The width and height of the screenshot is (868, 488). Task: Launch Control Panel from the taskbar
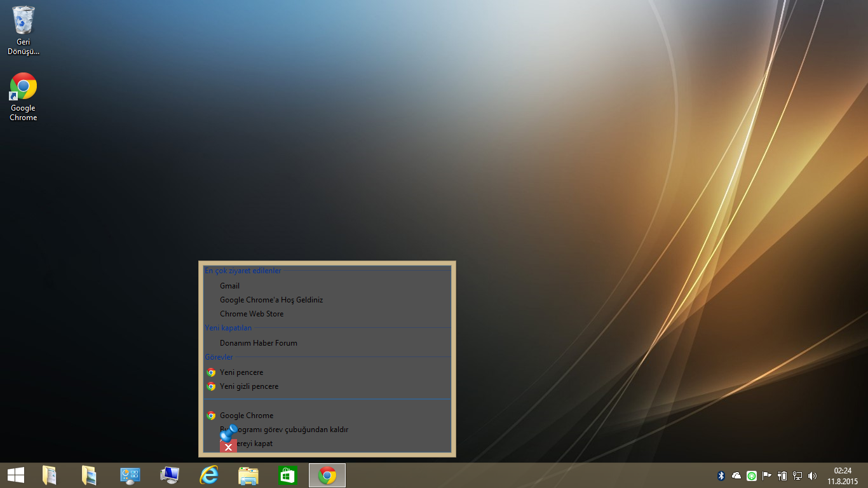[130, 475]
